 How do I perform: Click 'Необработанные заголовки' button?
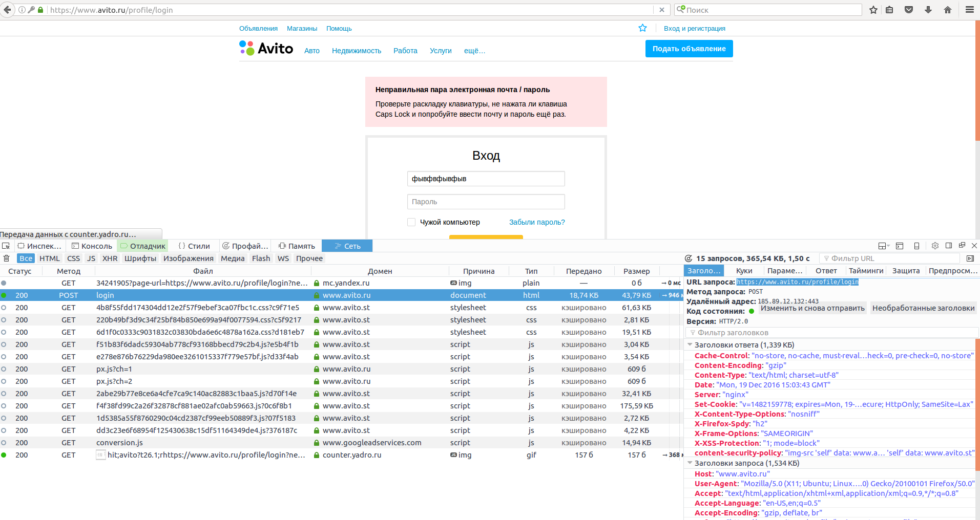[923, 308]
